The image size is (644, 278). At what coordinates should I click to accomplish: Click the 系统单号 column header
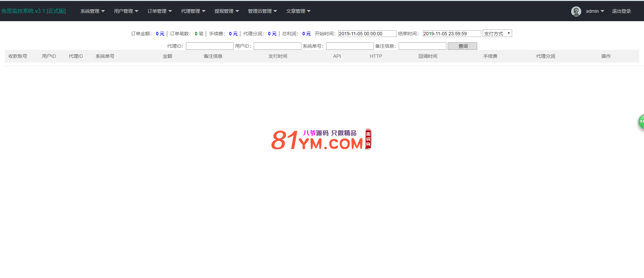pos(105,56)
